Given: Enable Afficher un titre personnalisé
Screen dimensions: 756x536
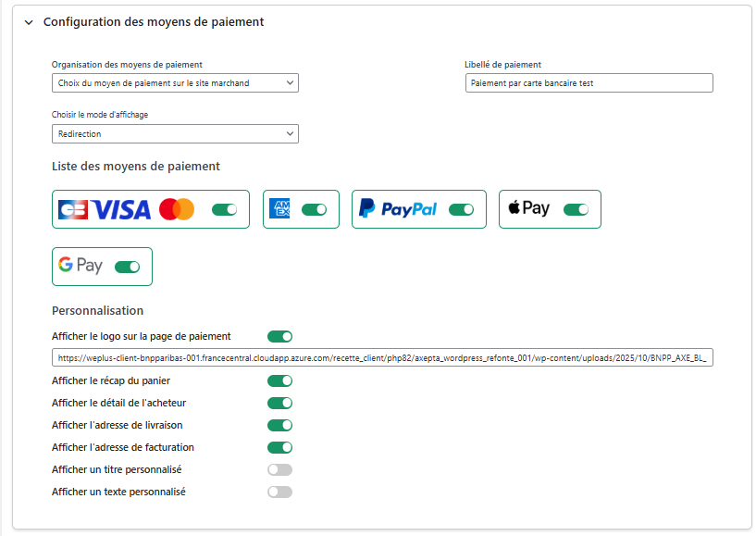Looking at the screenshot, I should [x=279, y=469].
